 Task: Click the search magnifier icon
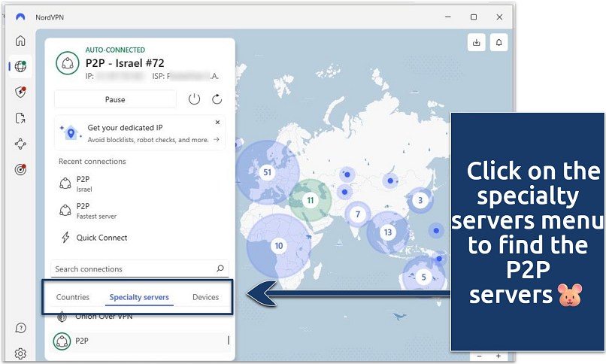click(x=220, y=268)
